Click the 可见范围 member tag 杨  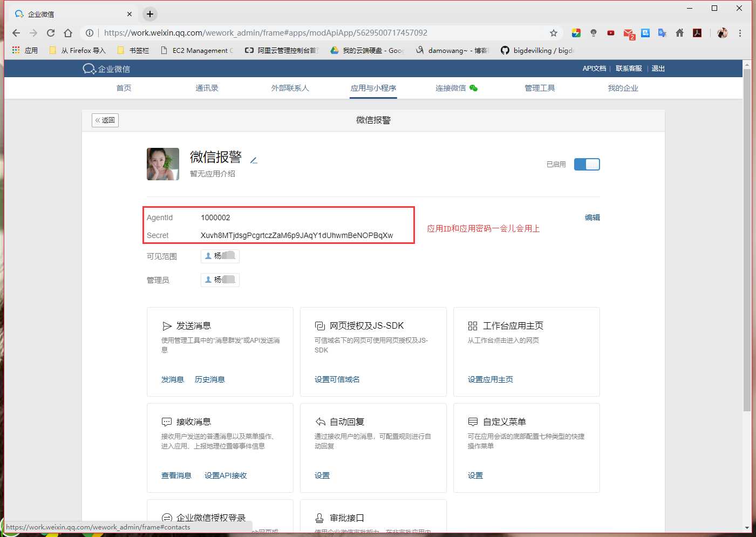pos(220,256)
